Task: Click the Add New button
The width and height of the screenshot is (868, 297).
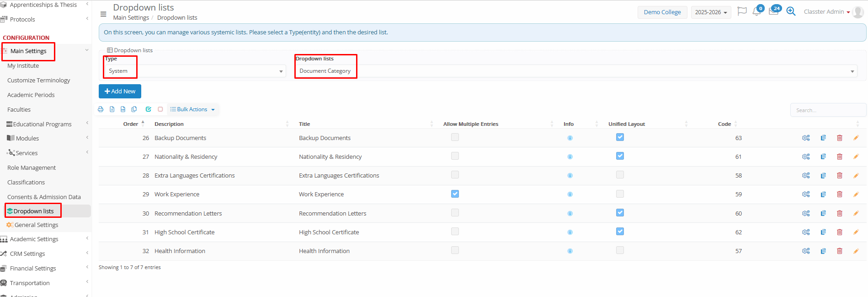Action: coord(120,92)
